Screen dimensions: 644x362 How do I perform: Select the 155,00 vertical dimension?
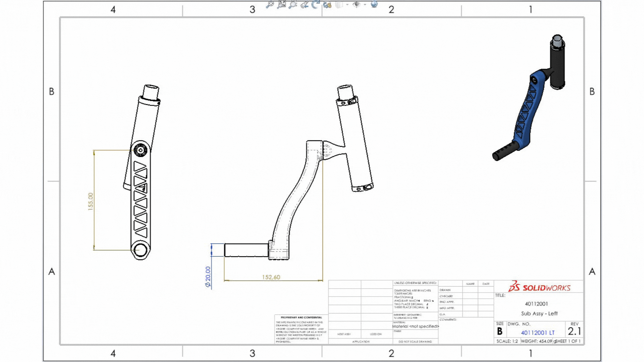tap(91, 201)
